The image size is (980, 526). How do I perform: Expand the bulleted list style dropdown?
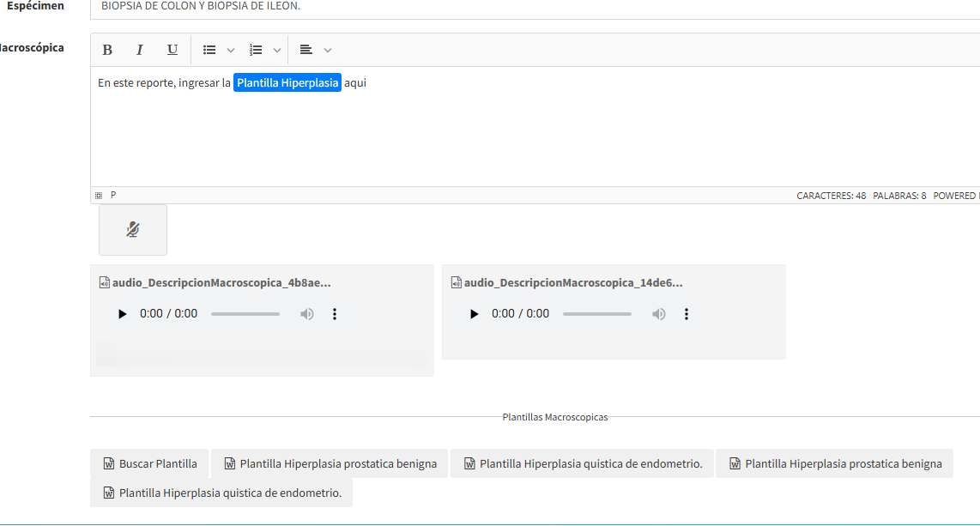(231, 50)
